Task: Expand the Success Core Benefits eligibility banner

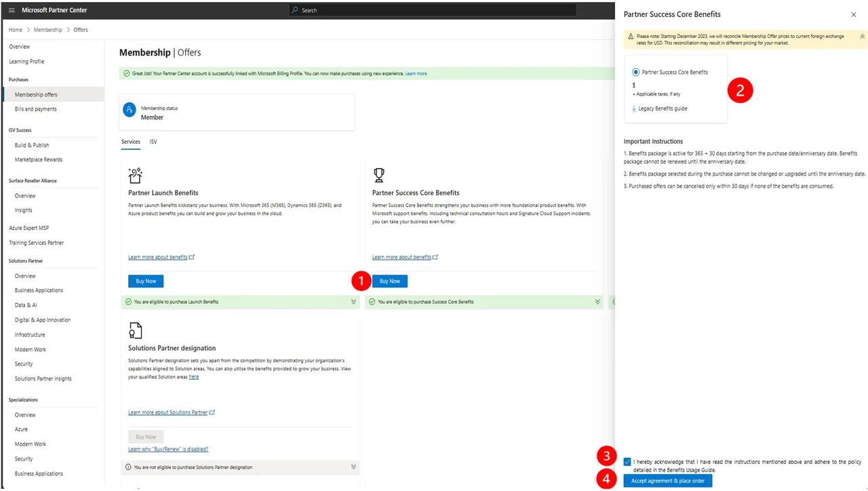Action: pyautogui.click(x=597, y=301)
